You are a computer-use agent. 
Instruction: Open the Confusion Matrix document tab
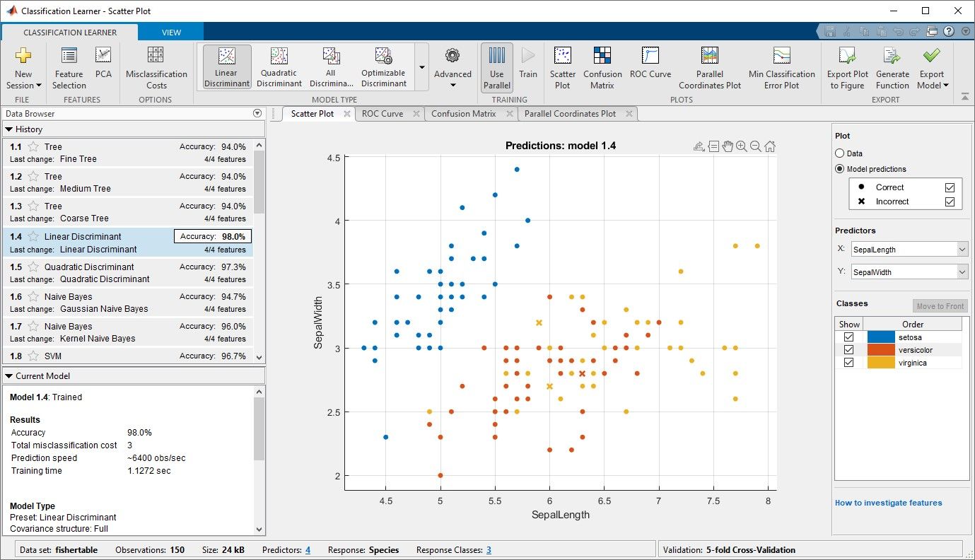click(x=463, y=113)
